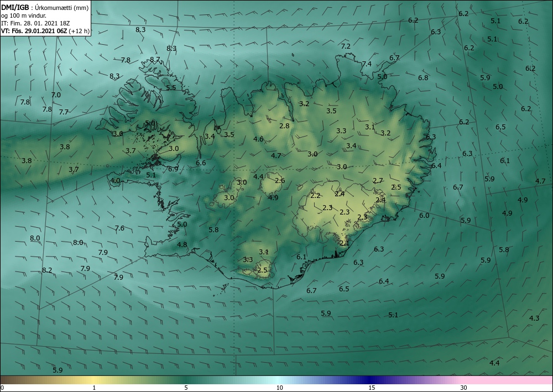This screenshot has height=392, width=553.
Task: Click the 6.0 value off the east coast
Action: point(424,216)
